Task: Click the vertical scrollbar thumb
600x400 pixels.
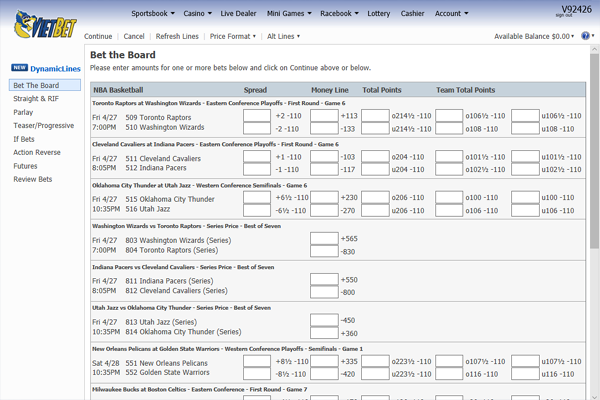Action: coord(594,151)
